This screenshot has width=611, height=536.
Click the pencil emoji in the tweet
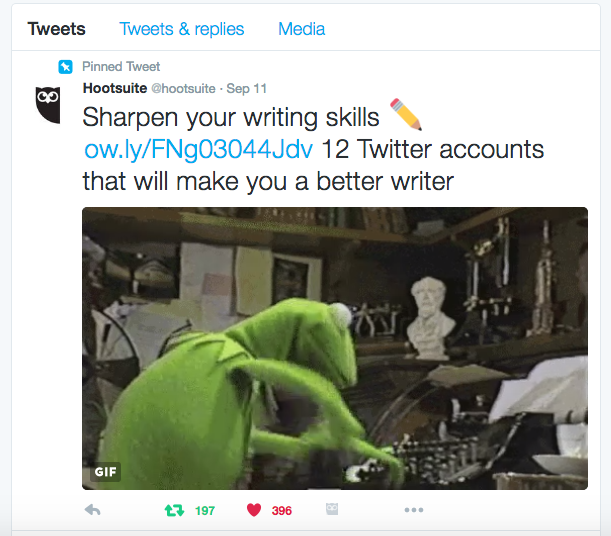point(406,114)
